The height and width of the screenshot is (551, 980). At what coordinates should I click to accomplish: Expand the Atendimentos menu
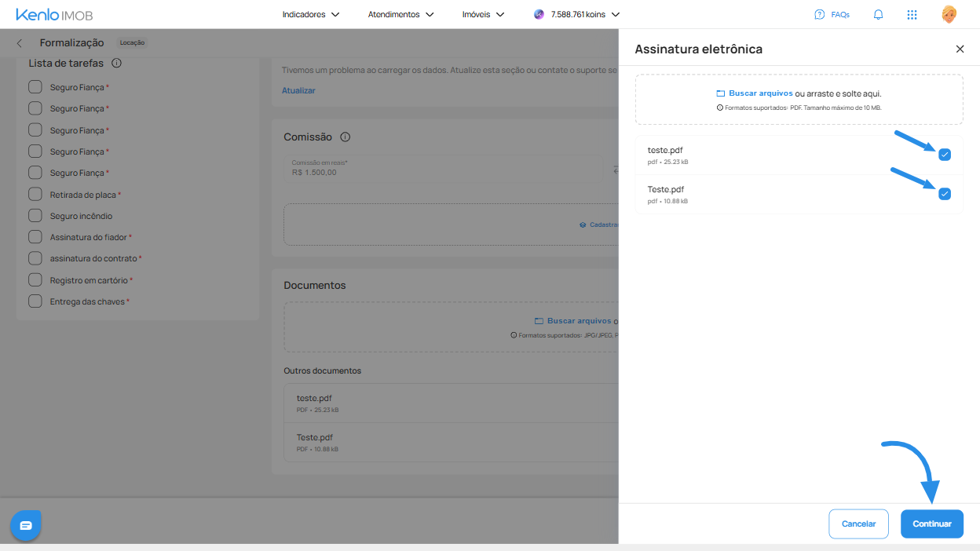coord(401,14)
